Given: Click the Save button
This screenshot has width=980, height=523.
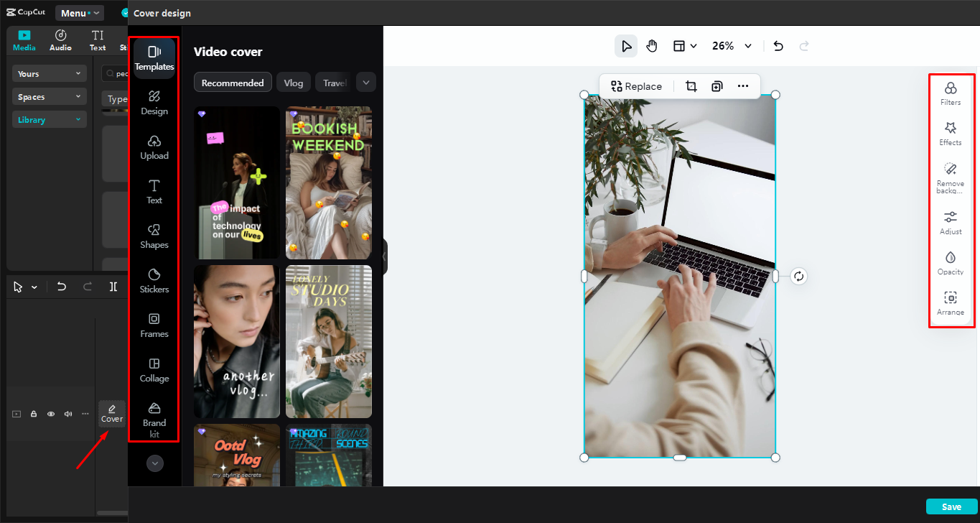Looking at the screenshot, I should (x=951, y=506).
